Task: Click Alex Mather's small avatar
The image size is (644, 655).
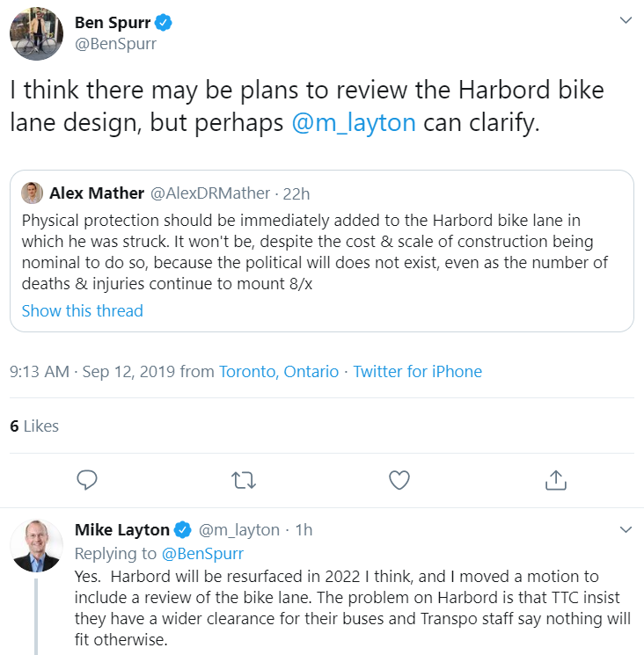Action: [x=32, y=193]
